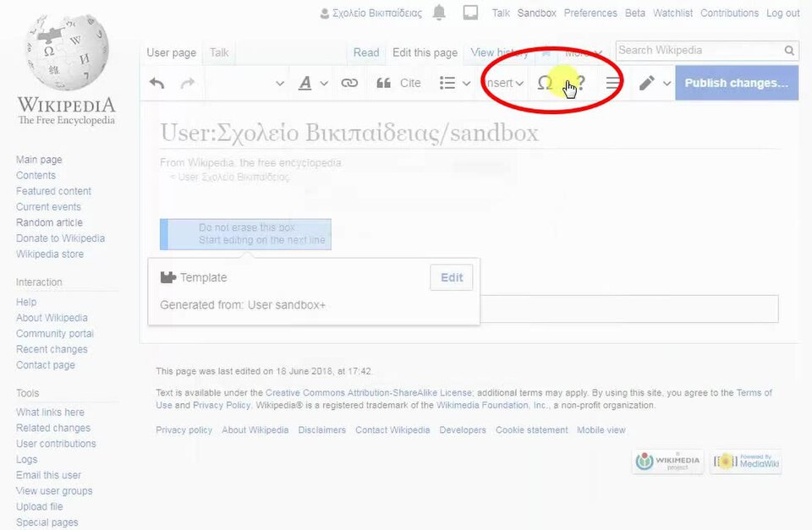Viewport: 812px width, 530px height.
Task: Open the top bar Talk link
Action: [501, 13]
